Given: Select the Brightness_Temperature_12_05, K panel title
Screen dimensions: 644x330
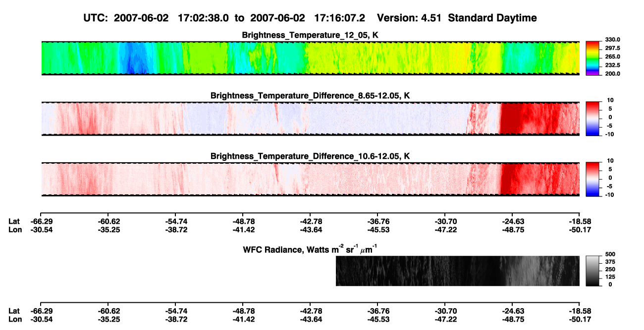Looking at the screenshot, I should click(310, 35).
